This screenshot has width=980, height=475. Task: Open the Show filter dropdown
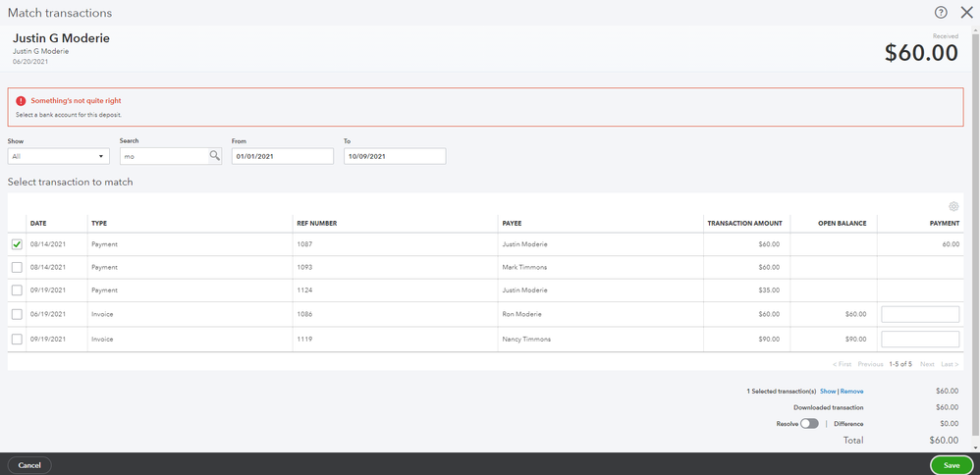point(59,156)
